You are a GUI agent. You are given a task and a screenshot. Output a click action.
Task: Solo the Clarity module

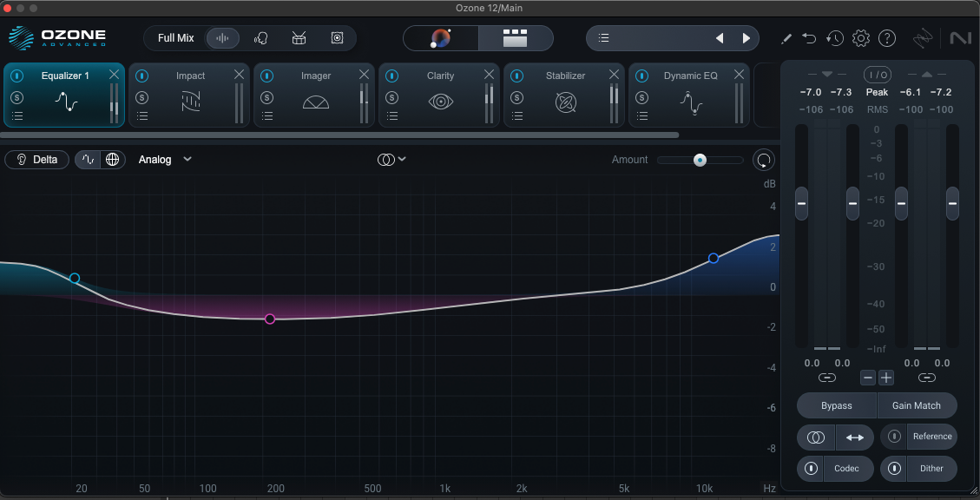click(x=392, y=97)
